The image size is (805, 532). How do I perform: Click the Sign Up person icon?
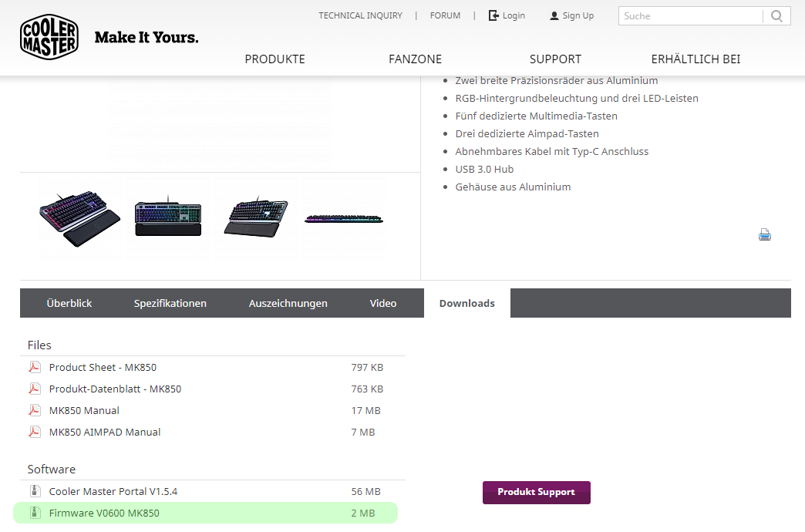click(554, 16)
